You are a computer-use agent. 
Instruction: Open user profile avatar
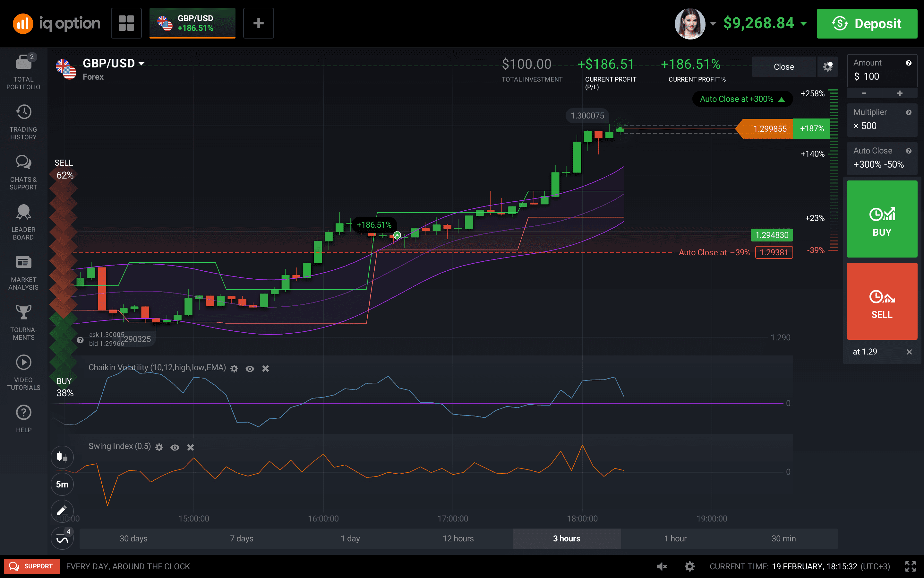pos(689,23)
